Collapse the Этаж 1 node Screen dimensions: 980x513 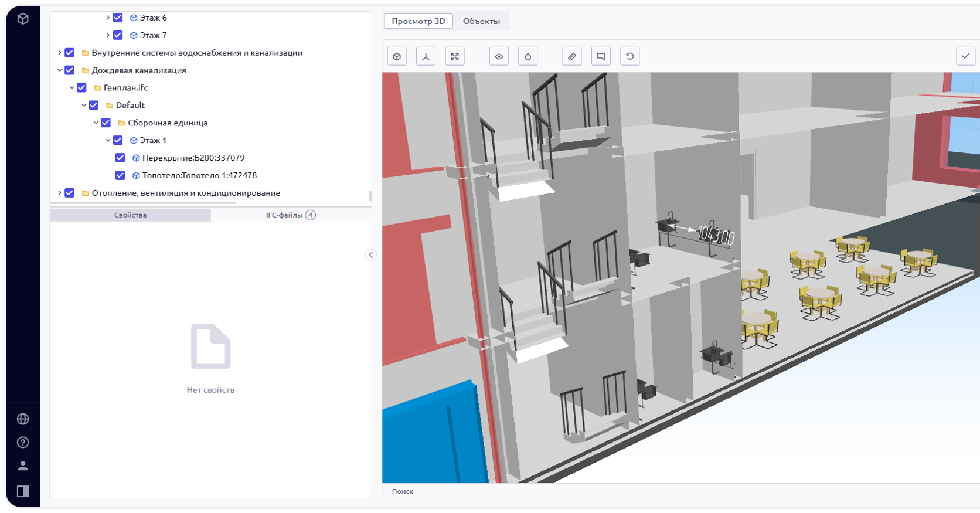(108, 140)
